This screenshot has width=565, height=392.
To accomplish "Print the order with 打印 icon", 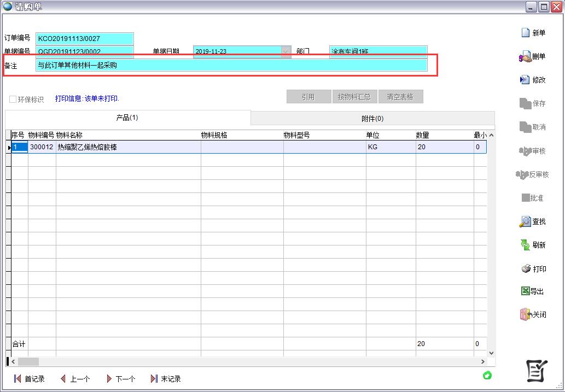I will (526, 268).
